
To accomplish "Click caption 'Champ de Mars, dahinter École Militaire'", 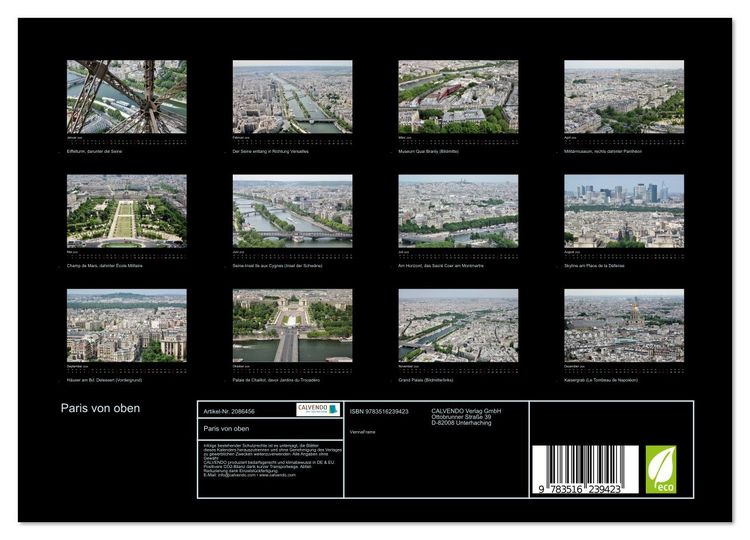I will click(x=105, y=265).
